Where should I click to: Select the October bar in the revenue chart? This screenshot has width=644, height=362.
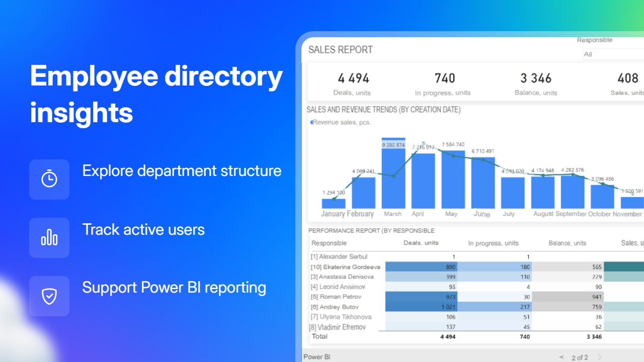[603, 197]
